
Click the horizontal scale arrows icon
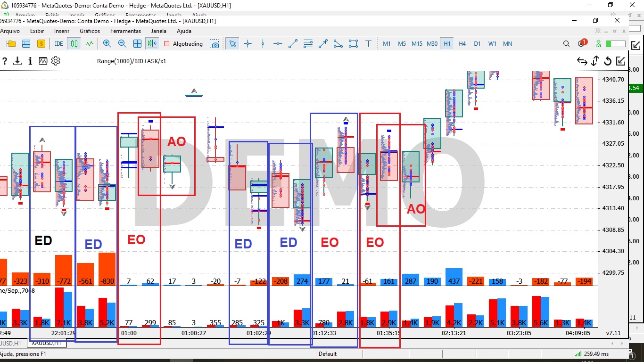(x=582, y=61)
